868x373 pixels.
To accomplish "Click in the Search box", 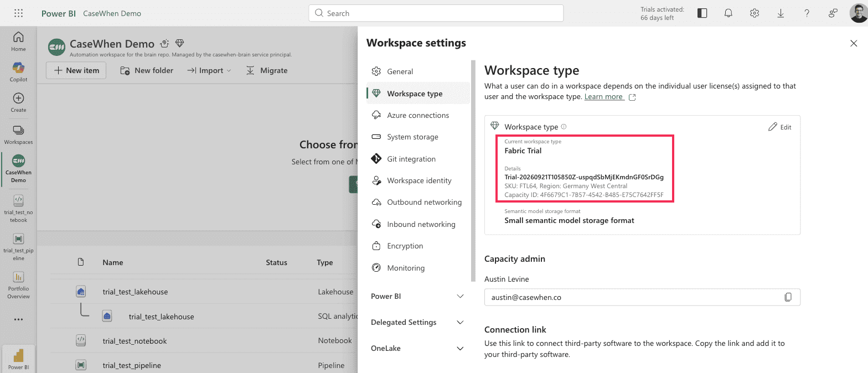I will coord(436,13).
